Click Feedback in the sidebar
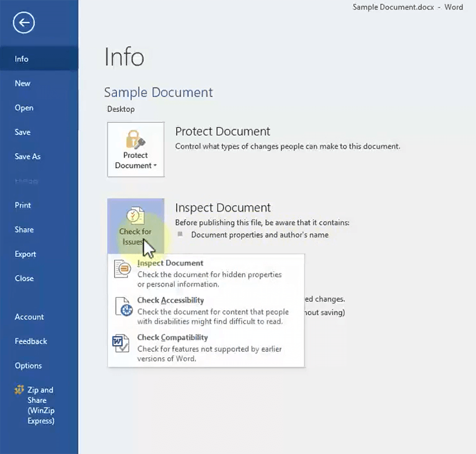This screenshot has width=476, height=454. tap(31, 341)
